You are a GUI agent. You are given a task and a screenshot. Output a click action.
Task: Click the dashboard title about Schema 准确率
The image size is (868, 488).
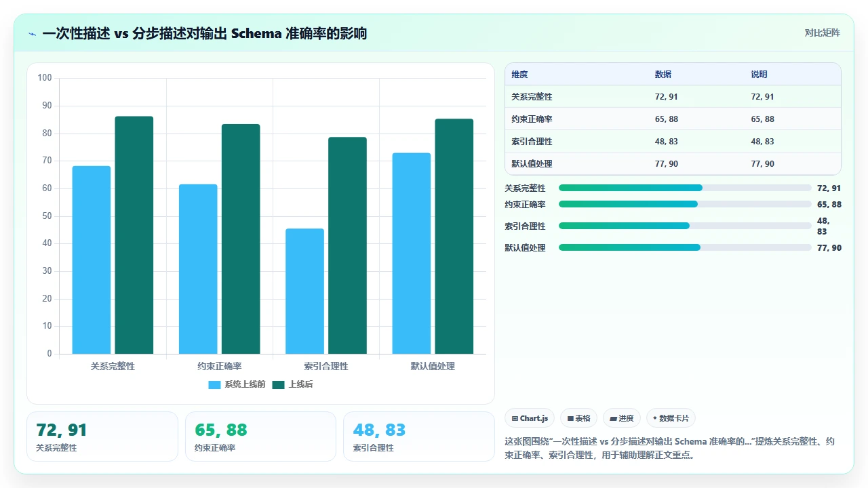[204, 33]
